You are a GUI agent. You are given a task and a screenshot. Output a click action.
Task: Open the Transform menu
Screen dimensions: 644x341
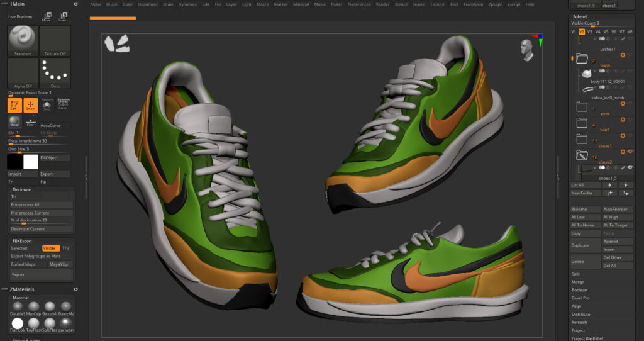[x=473, y=4]
